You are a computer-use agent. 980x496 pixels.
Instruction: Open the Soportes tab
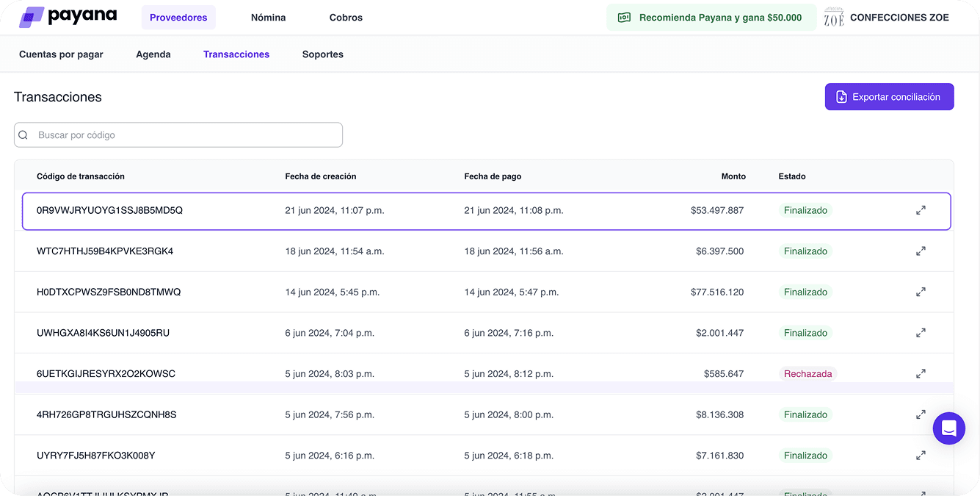322,54
